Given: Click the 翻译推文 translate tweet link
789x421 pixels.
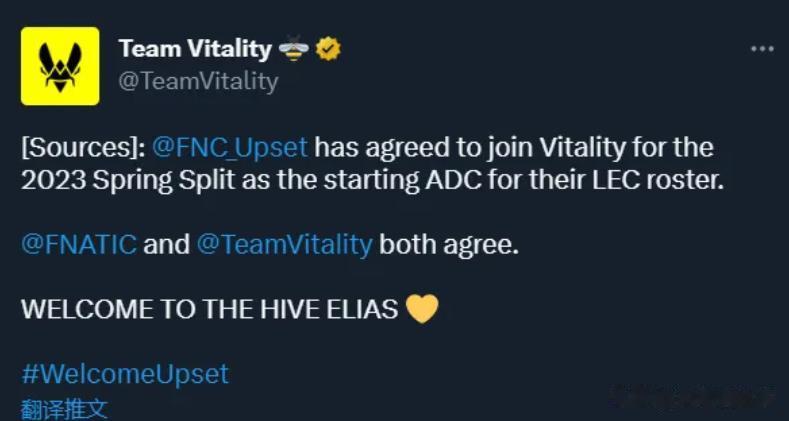Looking at the screenshot, I should pyautogui.click(x=64, y=408).
